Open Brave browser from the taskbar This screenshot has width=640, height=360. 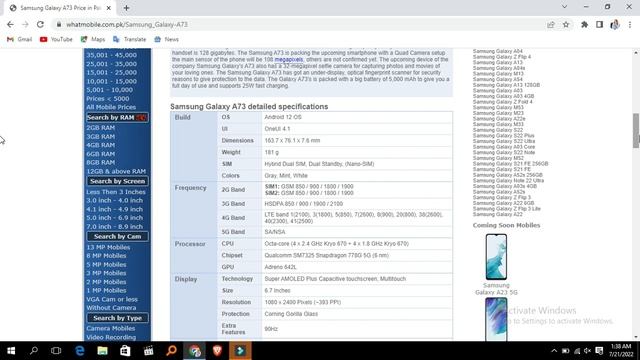tap(217, 351)
